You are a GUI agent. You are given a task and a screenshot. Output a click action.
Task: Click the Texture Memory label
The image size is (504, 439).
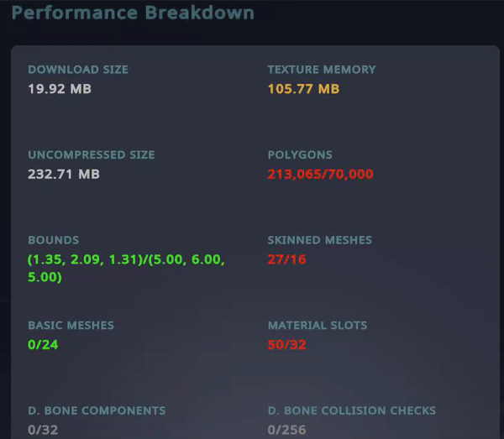322,70
